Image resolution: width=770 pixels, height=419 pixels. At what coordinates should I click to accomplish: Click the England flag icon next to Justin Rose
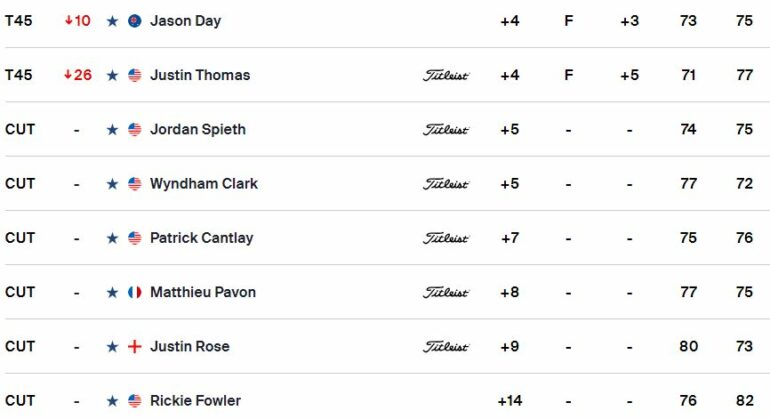[x=135, y=347]
